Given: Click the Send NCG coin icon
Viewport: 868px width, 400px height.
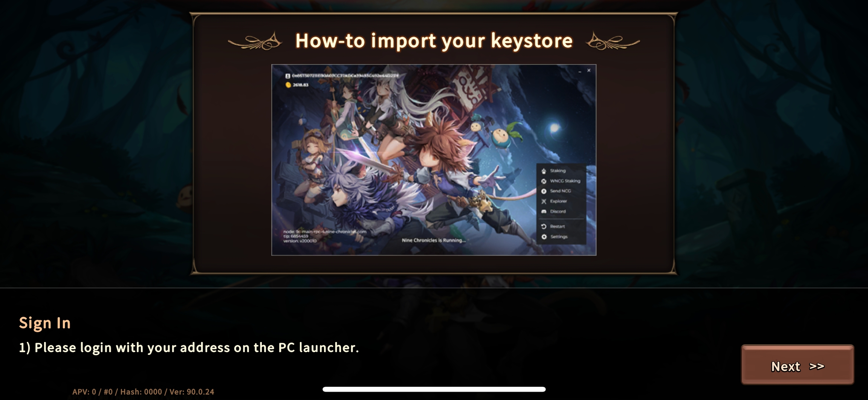Looking at the screenshot, I should [x=544, y=191].
